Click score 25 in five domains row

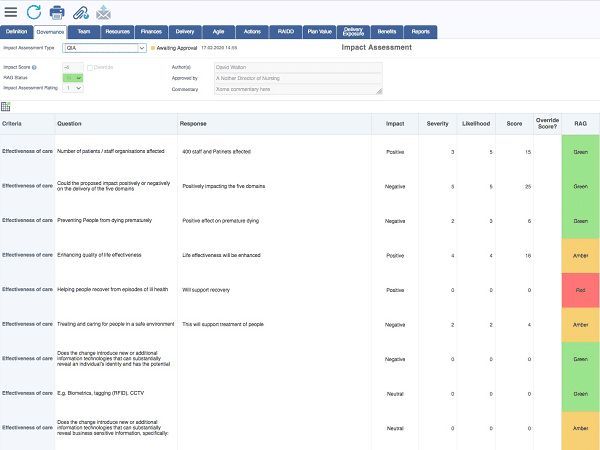pyautogui.click(x=528, y=187)
